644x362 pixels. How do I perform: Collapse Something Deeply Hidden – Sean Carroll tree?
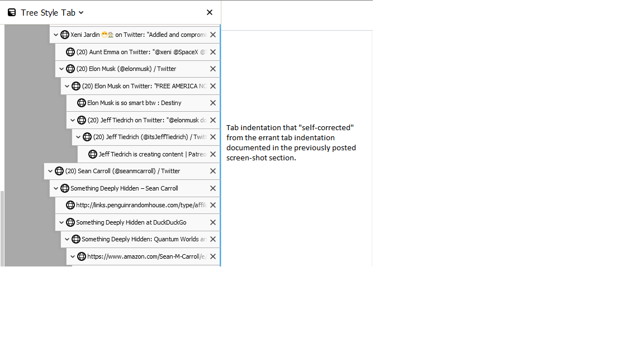click(x=56, y=188)
